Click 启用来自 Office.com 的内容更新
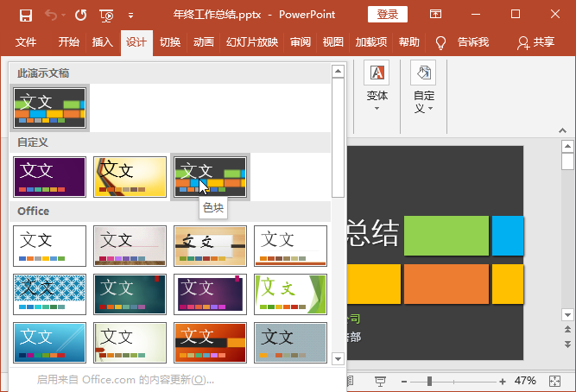 125,380
